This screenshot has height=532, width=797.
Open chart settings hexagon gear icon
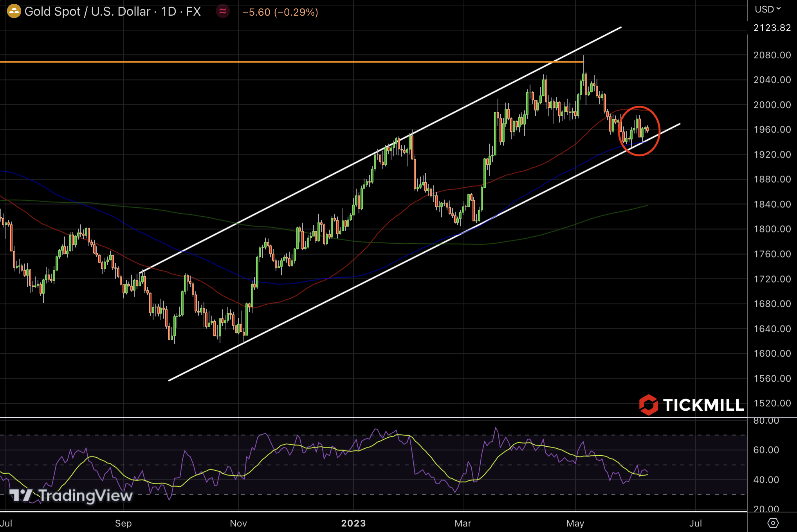pos(773,523)
